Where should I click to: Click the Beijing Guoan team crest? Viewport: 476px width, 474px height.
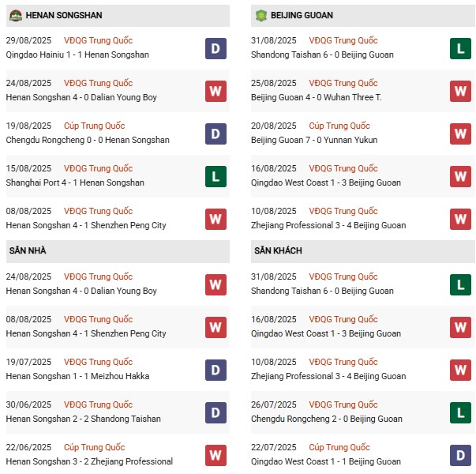[x=261, y=15]
